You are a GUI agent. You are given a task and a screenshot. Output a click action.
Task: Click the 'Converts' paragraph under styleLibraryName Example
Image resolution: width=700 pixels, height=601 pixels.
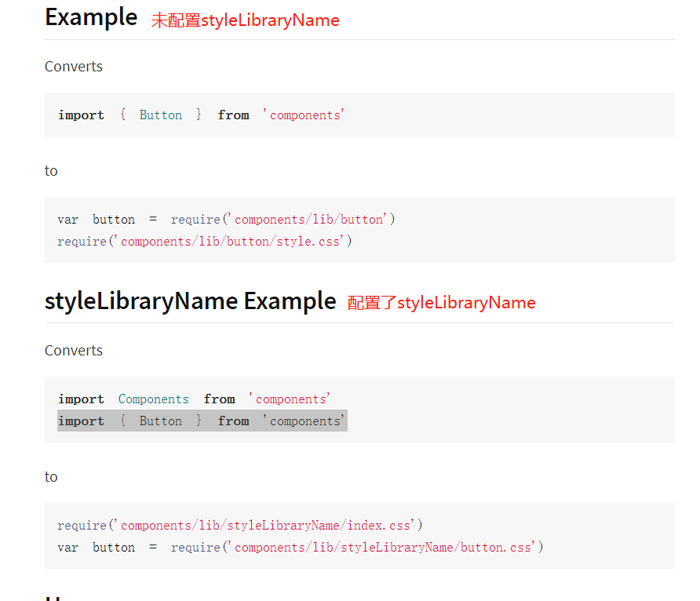pos(74,351)
